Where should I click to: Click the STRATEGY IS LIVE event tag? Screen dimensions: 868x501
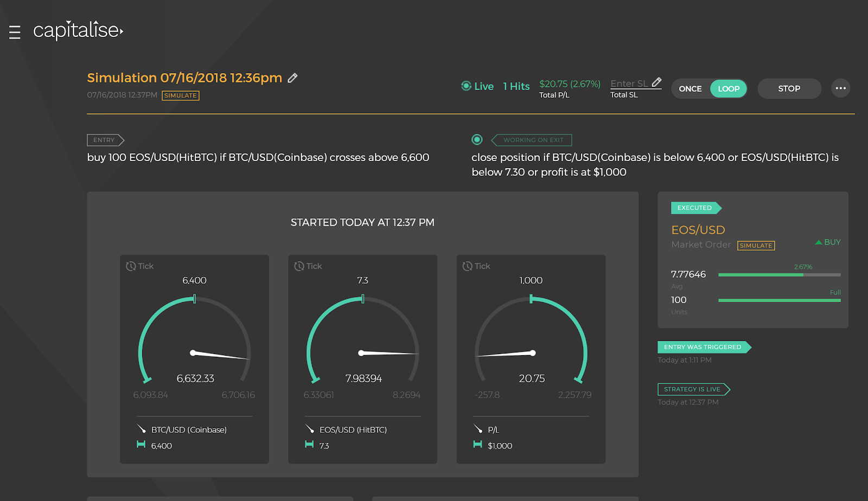(x=694, y=389)
